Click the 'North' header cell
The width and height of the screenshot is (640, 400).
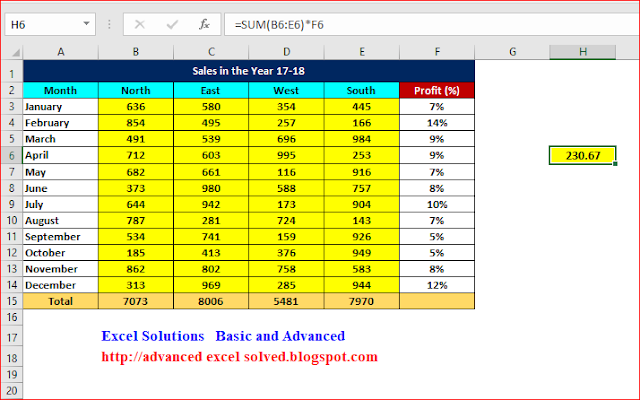[x=136, y=90]
